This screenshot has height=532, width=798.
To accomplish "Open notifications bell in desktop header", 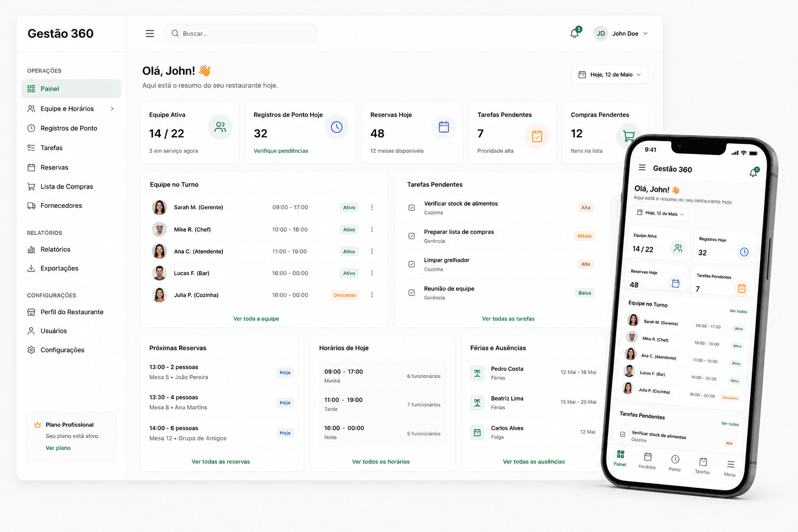I will (x=575, y=34).
